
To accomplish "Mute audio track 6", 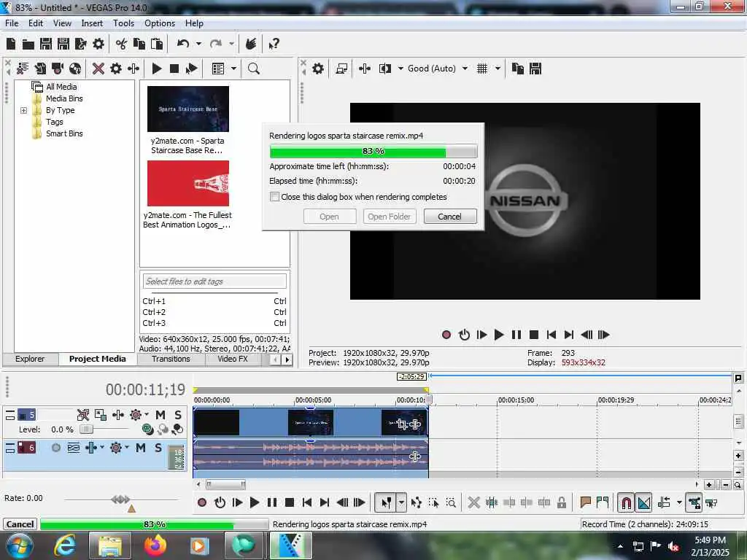I will pyautogui.click(x=141, y=448).
